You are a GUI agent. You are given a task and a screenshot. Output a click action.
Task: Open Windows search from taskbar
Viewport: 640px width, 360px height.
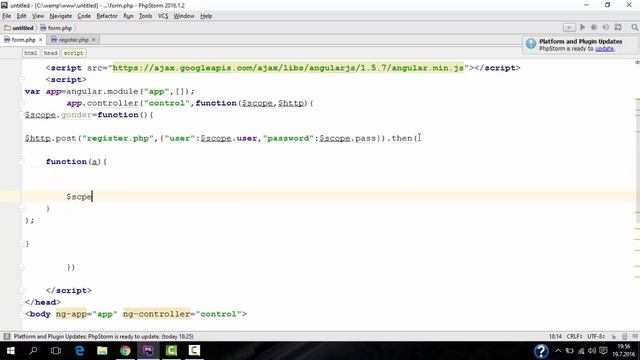[x=33, y=351]
